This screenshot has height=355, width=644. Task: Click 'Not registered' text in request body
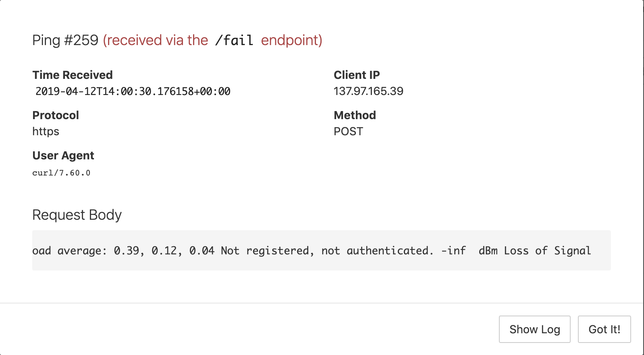coord(265,251)
